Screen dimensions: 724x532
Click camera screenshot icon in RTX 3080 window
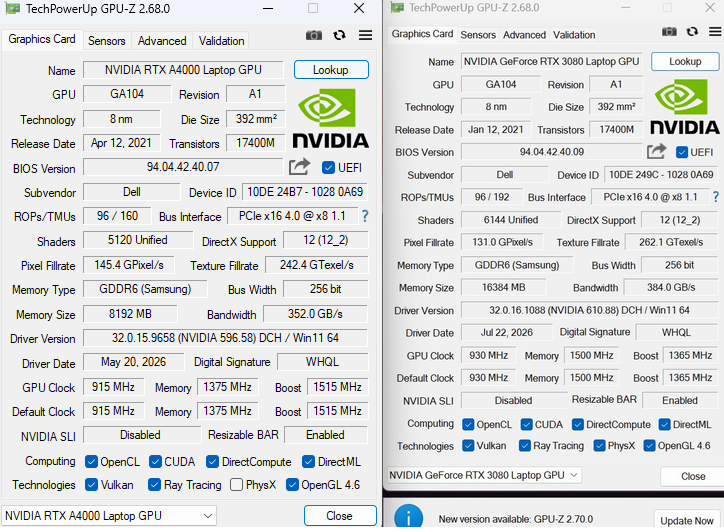point(669,31)
